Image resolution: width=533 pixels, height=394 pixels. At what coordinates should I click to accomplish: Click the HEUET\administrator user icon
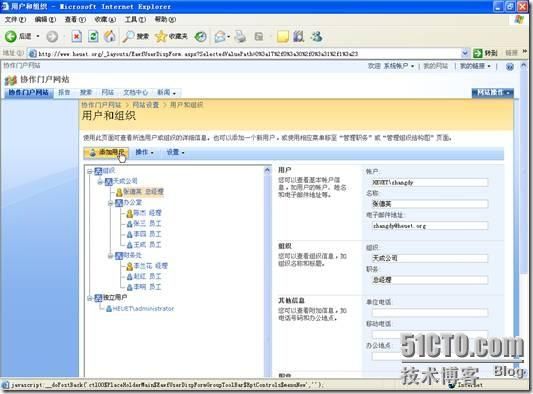109,309
